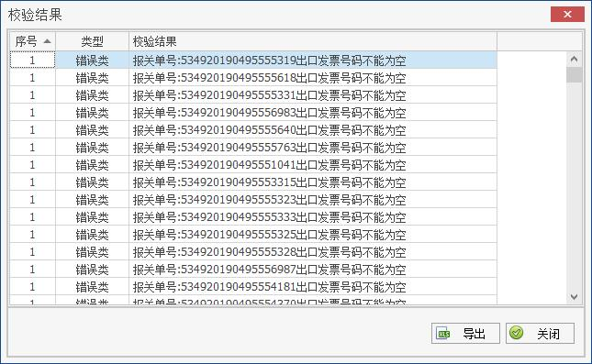Click the scrollbar down arrow
The height and width of the screenshot is (364, 592).
coord(574,297)
